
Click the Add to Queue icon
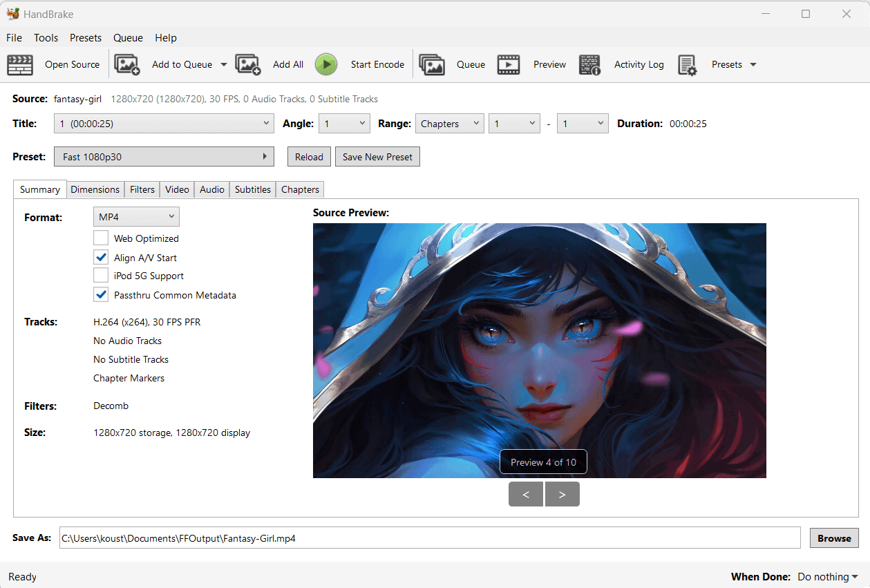pos(127,64)
